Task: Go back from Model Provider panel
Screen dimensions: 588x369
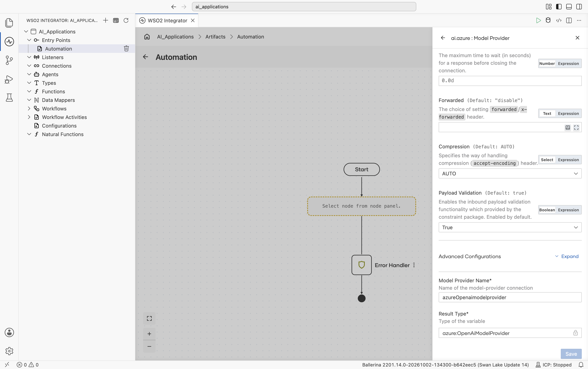Action: 443,38
